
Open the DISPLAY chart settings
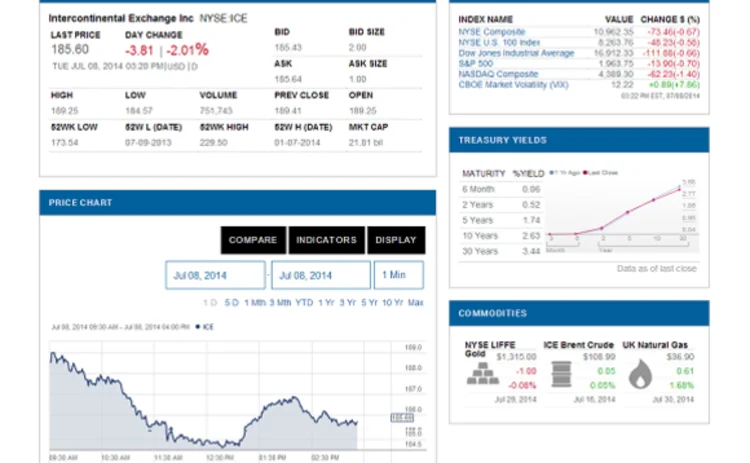tap(396, 240)
